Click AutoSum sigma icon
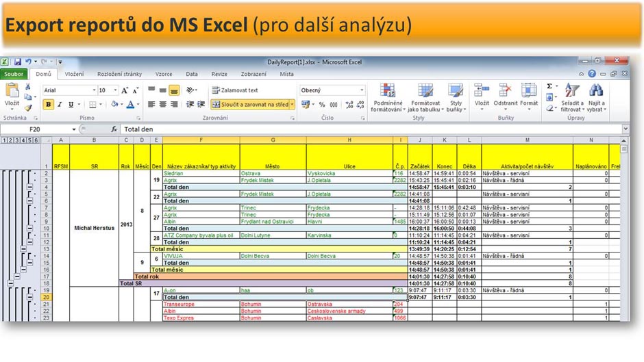 coord(549,86)
